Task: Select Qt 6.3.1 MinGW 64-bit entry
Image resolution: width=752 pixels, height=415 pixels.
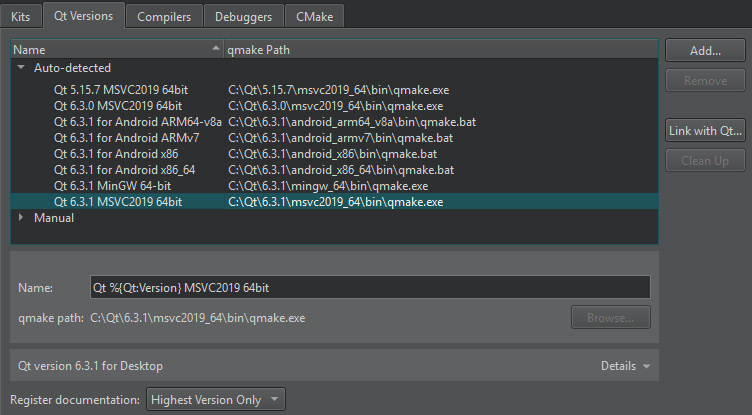Action: coord(113,186)
